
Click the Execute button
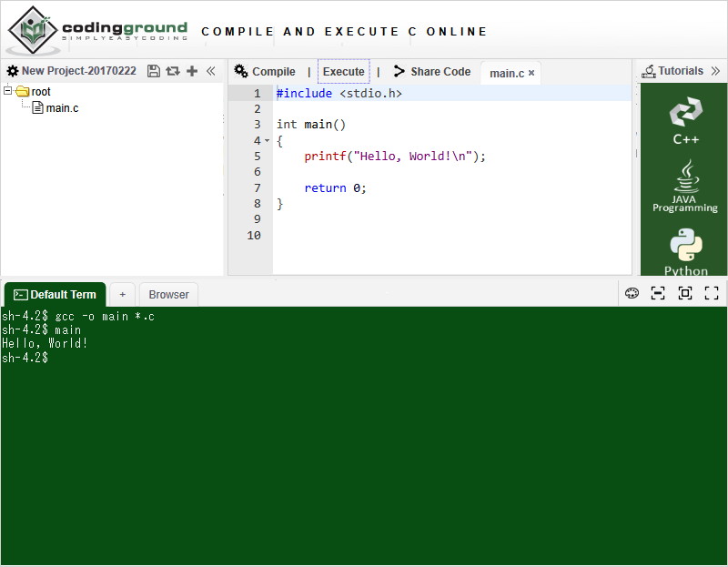click(343, 72)
